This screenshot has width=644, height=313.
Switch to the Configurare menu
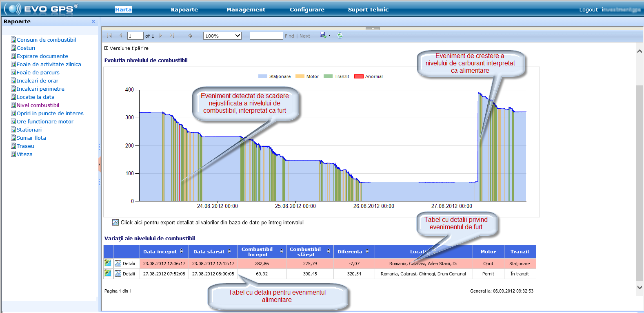[307, 9]
